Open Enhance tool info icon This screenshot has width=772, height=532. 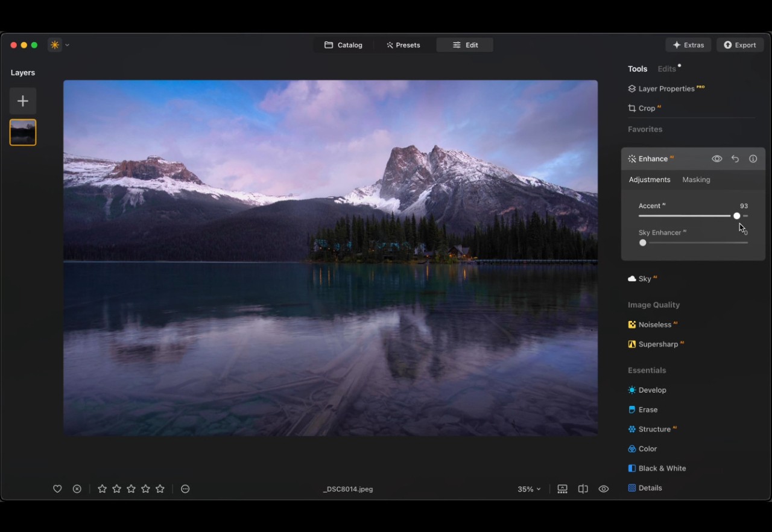[753, 159]
